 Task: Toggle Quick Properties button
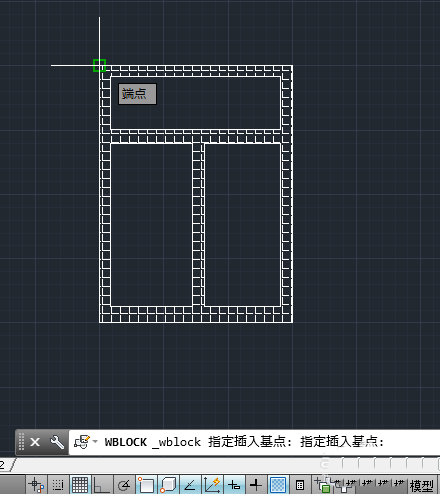click(x=300, y=485)
